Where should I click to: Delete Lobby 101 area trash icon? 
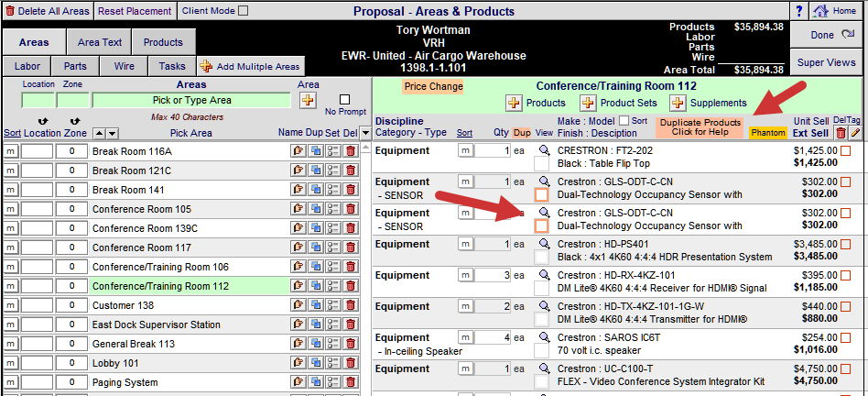tap(350, 363)
